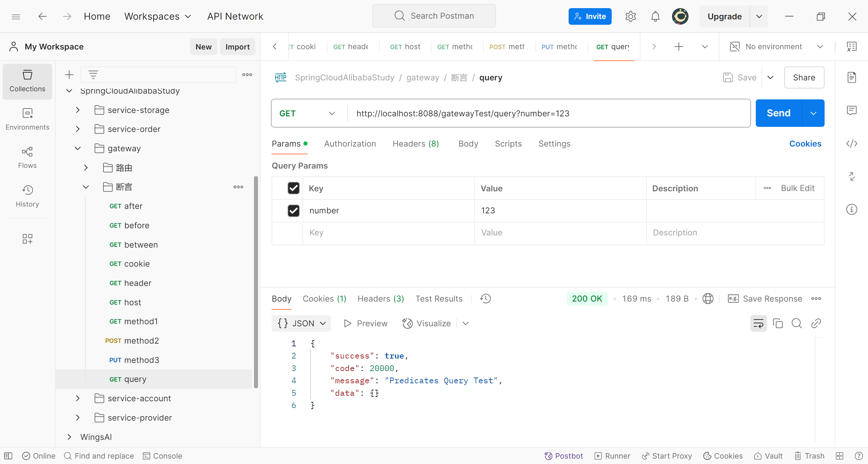The width and height of the screenshot is (868, 464).
Task: Open environment quick look icon
Action: coord(852,46)
